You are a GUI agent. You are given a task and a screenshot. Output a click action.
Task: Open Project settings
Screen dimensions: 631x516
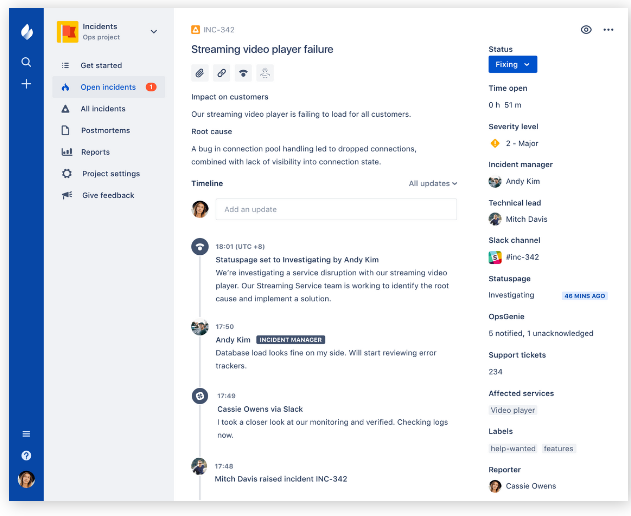point(108,173)
